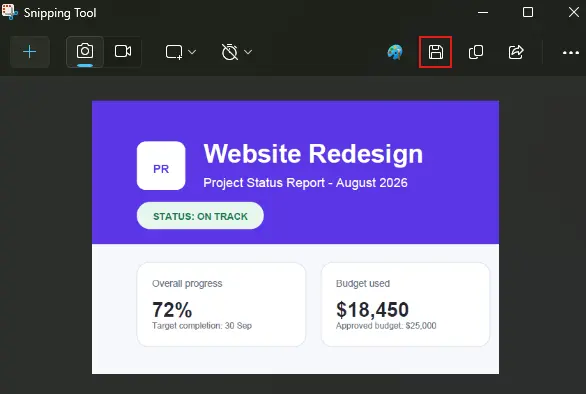The width and height of the screenshot is (586, 394).
Task: Click "Project Status Report - August 2026" text
Action: [305, 183]
